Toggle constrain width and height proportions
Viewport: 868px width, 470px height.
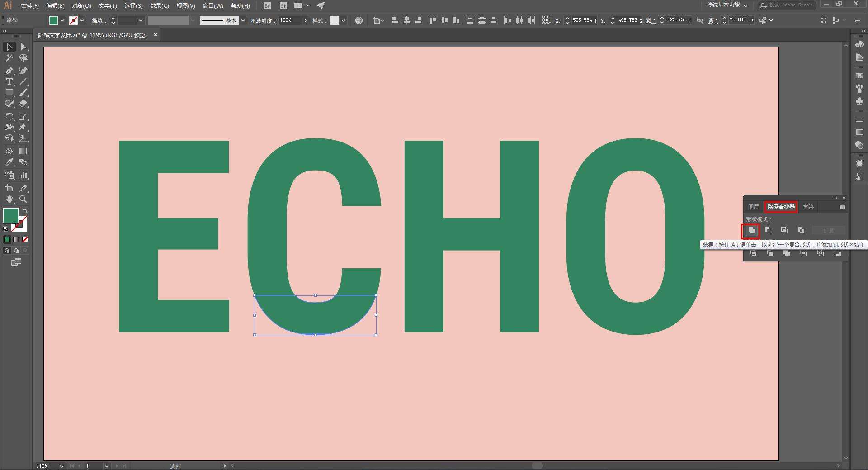pyautogui.click(x=700, y=20)
